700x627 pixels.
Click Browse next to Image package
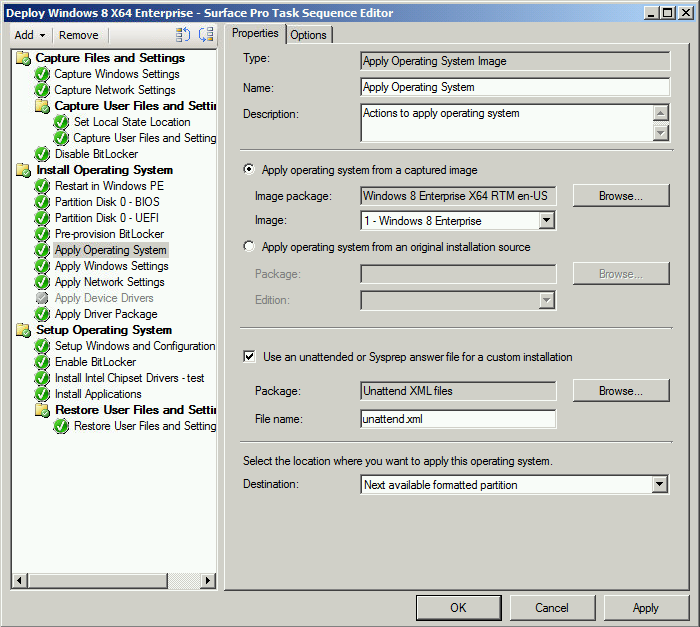coord(621,196)
